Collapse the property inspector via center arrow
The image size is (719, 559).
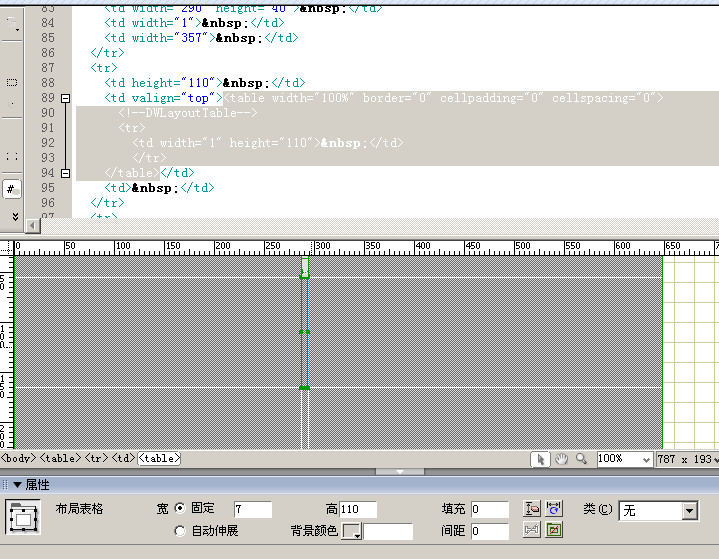point(400,471)
